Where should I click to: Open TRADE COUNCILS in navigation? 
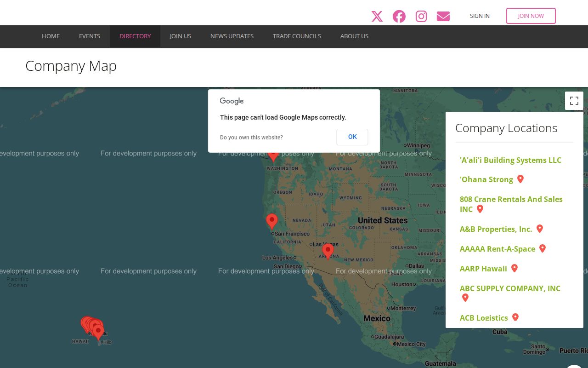pos(297,36)
